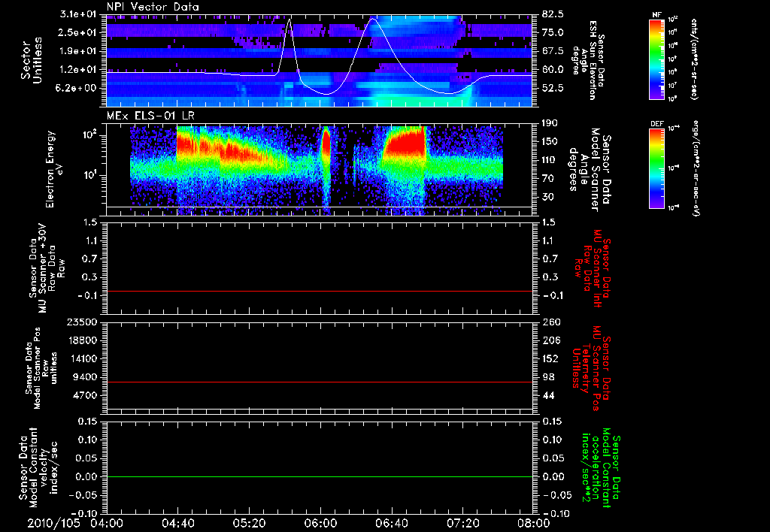The width and height of the screenshot is (770, 532).
Task: Click the '206' telemetry tick value
Action: point(550,340)
